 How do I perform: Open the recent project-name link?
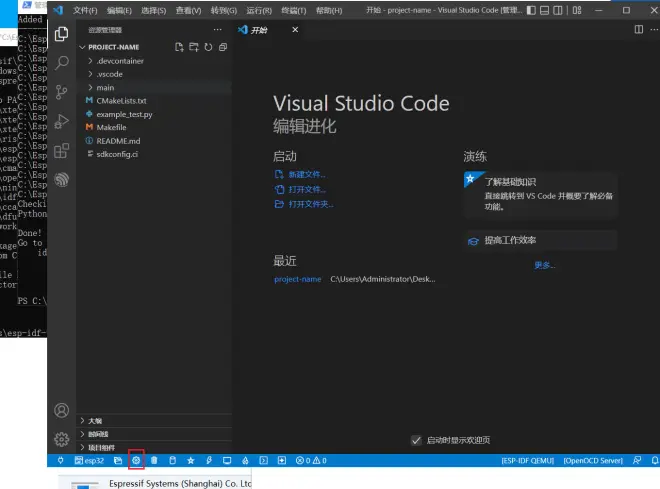coord(298,279)
